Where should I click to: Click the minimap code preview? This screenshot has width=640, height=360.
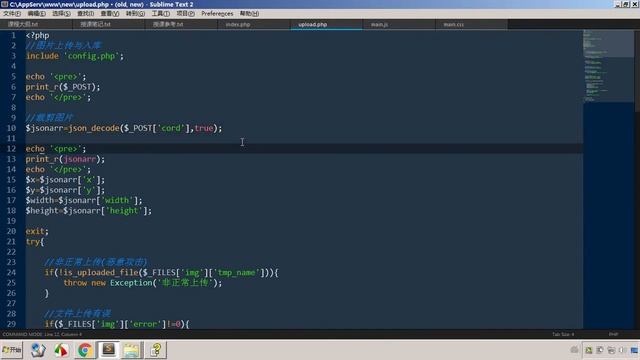pos(608,65)
